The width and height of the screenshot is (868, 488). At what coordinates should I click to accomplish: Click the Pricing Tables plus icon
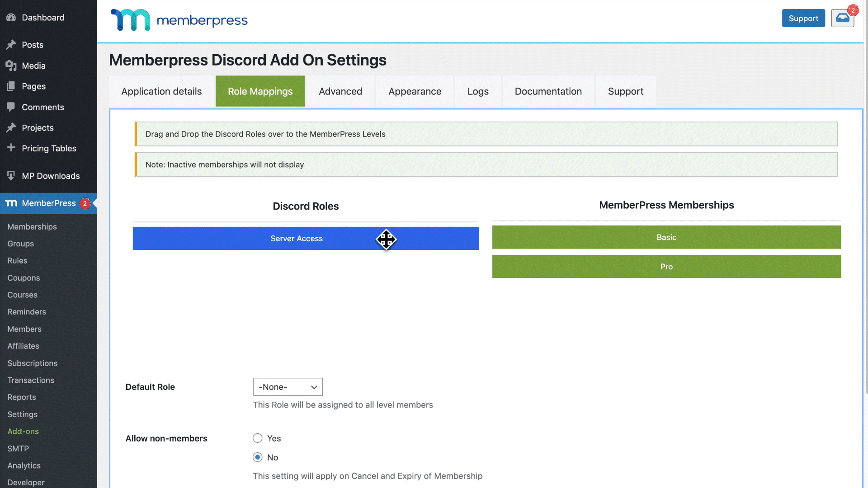[x=11, y=148]
